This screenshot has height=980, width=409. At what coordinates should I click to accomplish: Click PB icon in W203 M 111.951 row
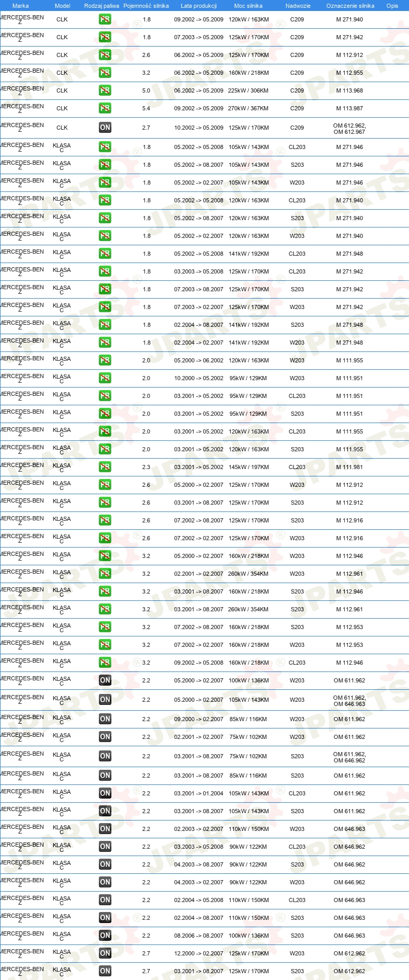pyautogui.click(x=105, y=378)
